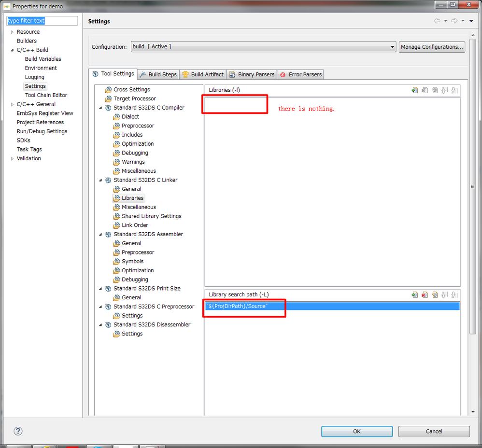Switch to the Build Steps tab
The height and width of the screenshot is (448, 482).
point(158,74)
